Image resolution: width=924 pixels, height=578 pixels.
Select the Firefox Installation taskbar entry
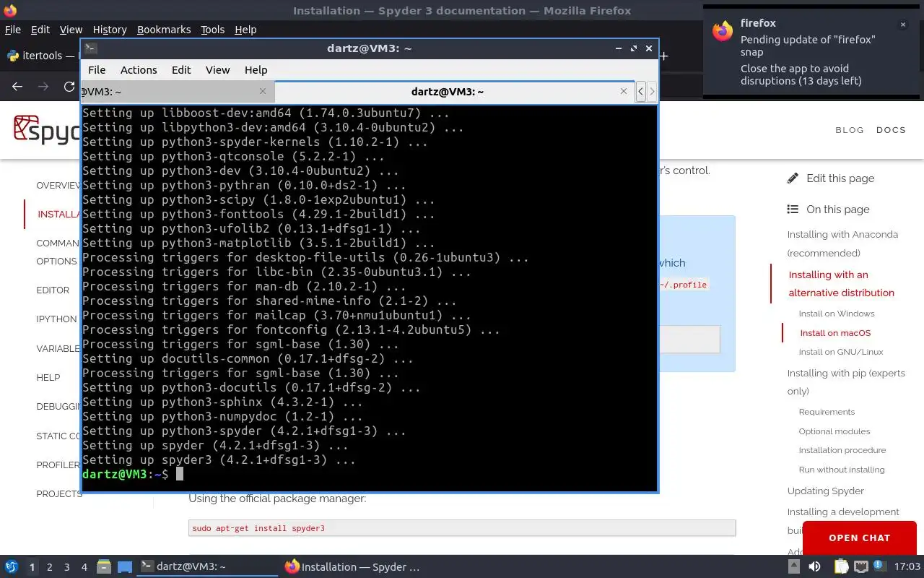(x=352, y=567)
